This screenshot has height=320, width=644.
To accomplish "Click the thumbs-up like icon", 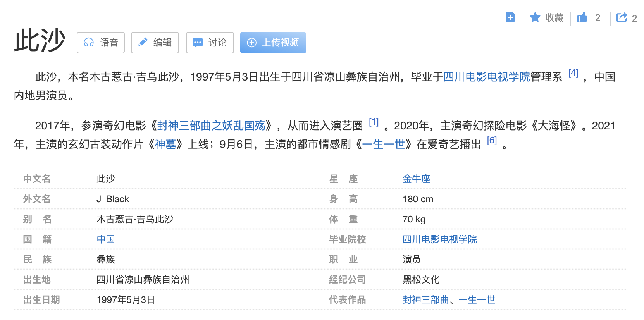I will coord(582,17).
